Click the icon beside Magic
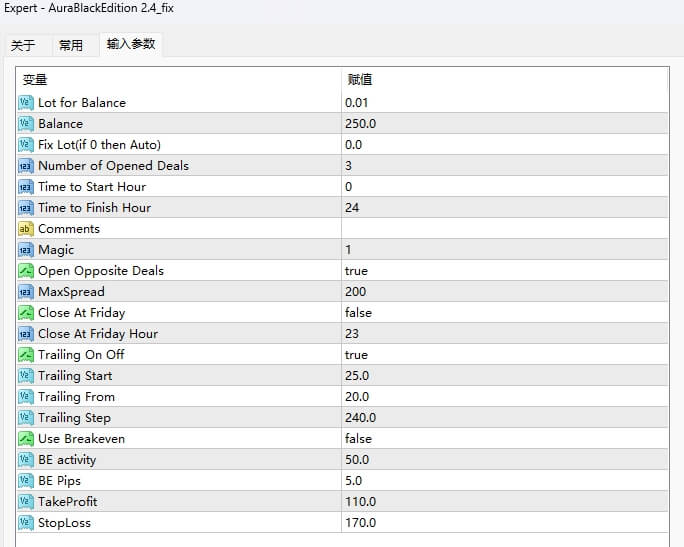Image resolution: width=684 pixels, height=547 pixels. [x=26, y=250]
